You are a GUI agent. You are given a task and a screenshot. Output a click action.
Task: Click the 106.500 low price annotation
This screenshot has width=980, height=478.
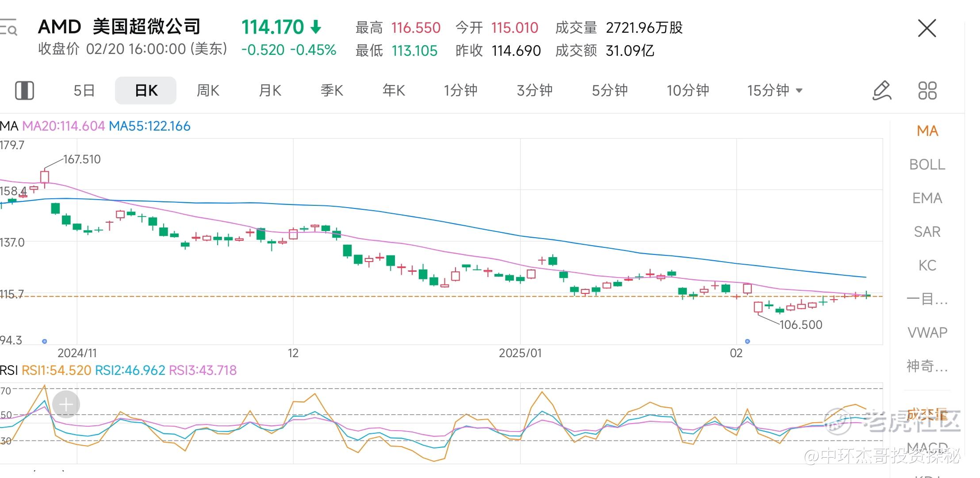(x=801, y=325)
